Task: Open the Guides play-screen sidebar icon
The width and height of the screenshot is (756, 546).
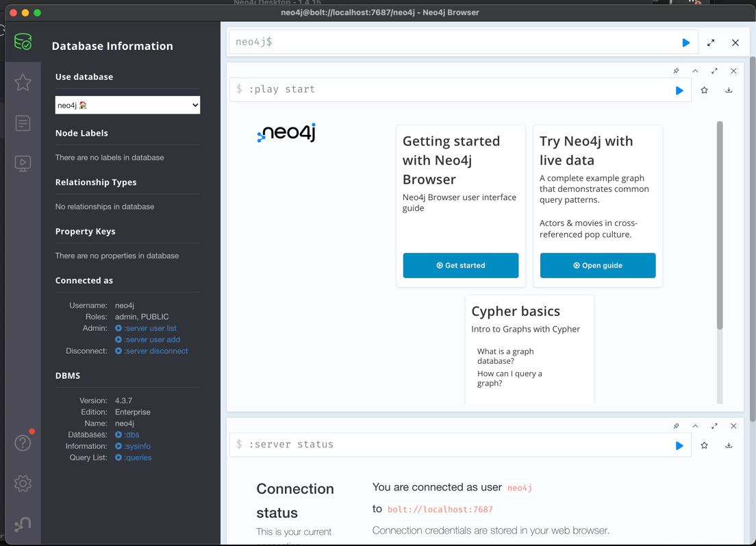Action: click(23, 164)
